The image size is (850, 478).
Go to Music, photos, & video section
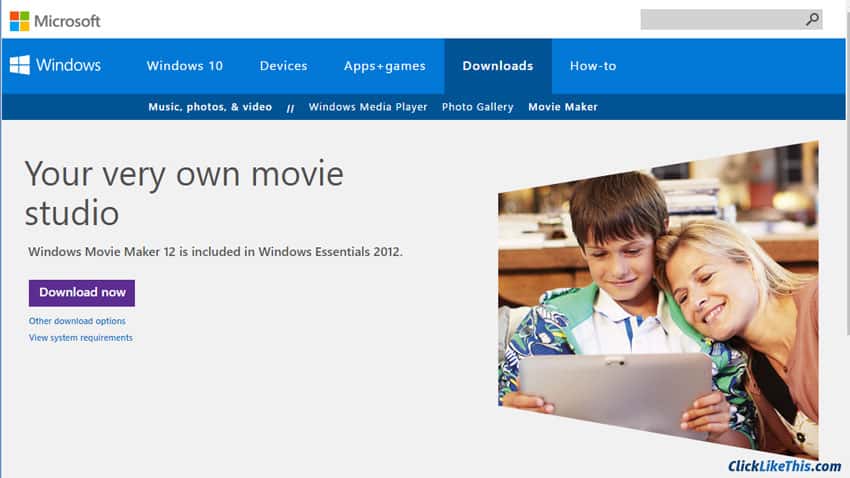(x=210, y=107)
